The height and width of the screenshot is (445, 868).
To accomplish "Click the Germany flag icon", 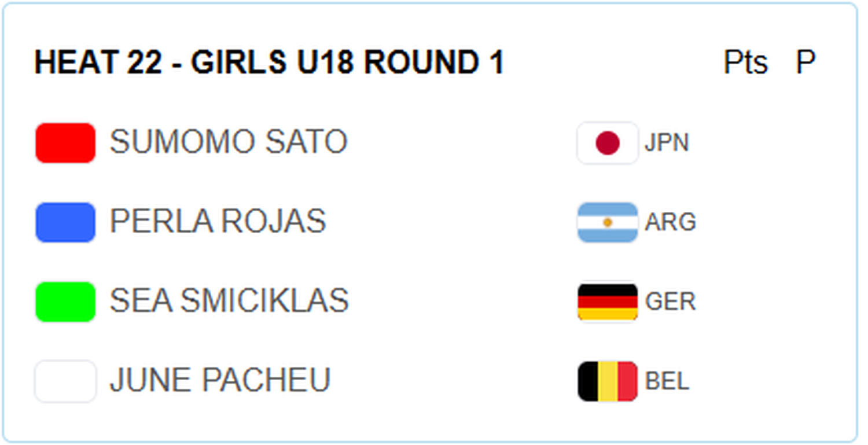I will pyautogui.click(x=608, y=301).
